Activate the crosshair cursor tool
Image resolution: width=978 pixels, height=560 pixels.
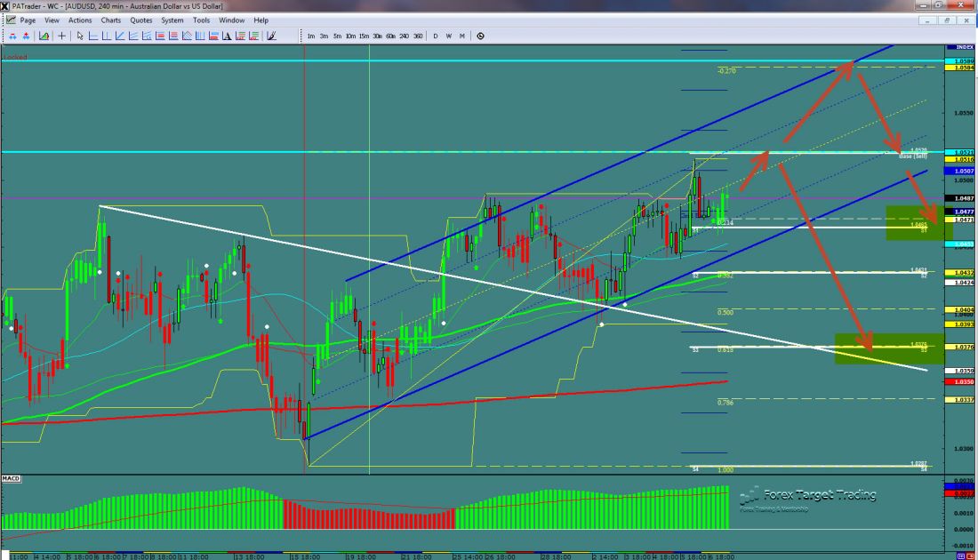(x=61, y=36)
